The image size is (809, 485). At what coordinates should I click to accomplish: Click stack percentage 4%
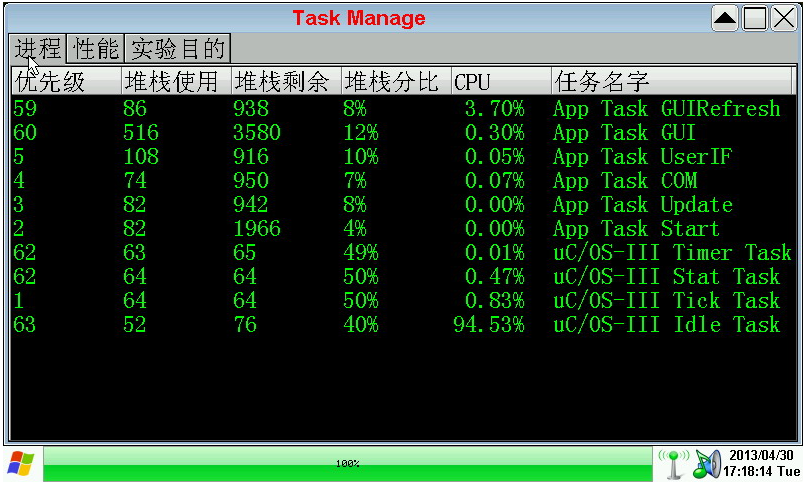click(x=355, y=229)
